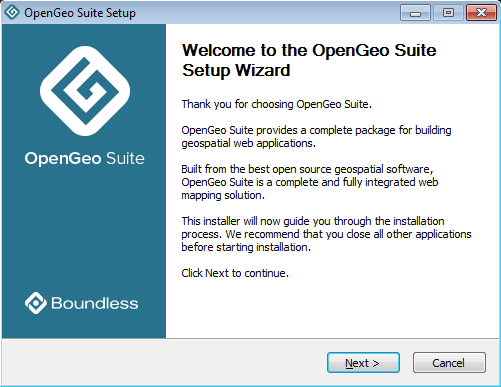The height and width of the screenshot is (387, 501).
Task: Click the Next button to continue
Action: pos(363,363)
